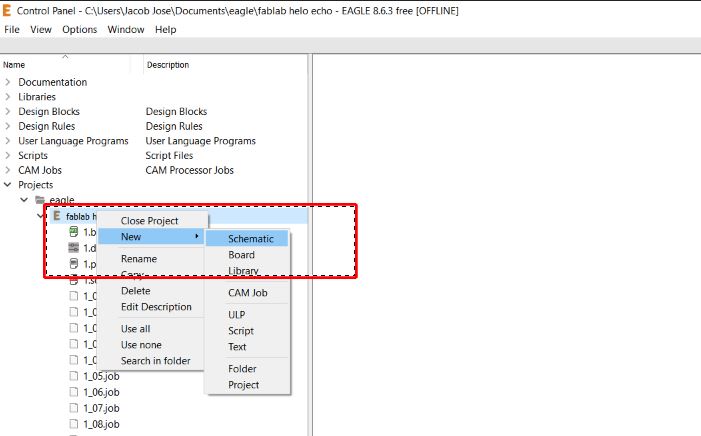The height and width of the screenshot is (436, 701).
Task: Create a new Schematic from submenu
Action: coord(247,239)
